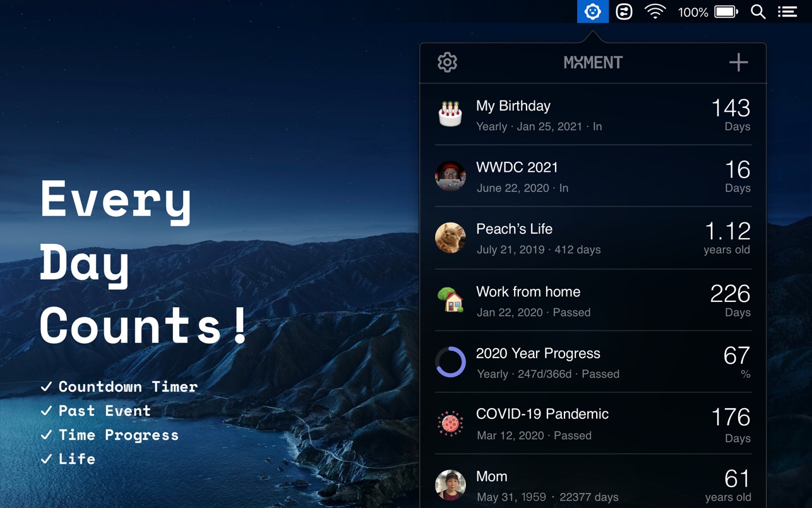This screenshot has height=508, width=812.
Task: Open the Notification Center list icon
Action: [787, 11]
